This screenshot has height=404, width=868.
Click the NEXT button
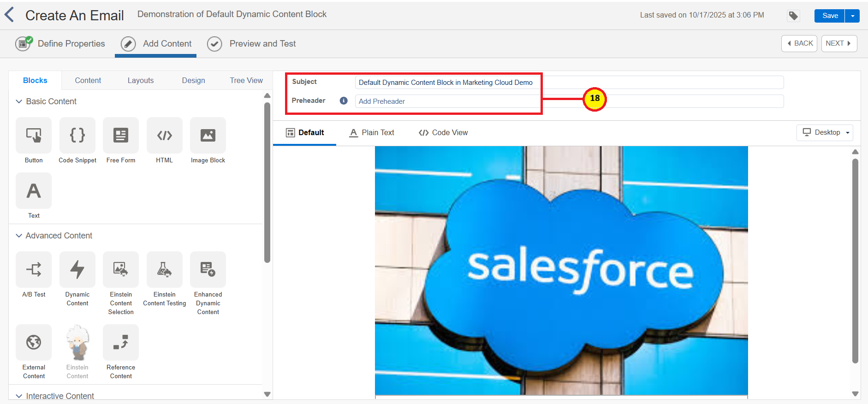[x=838, y=43]
